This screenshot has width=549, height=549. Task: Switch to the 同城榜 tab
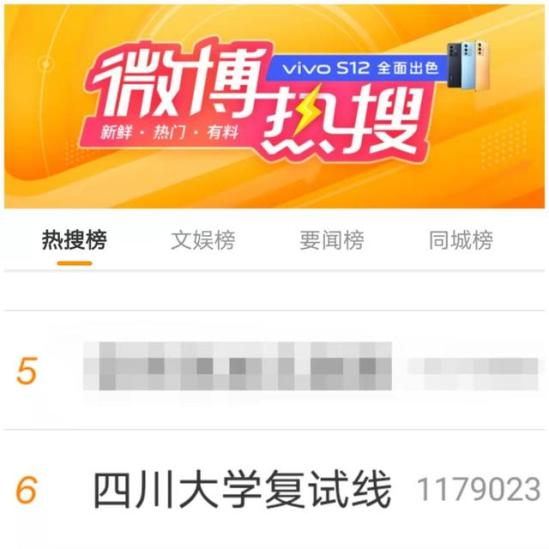pyautogui.click(x=461, y=240)
